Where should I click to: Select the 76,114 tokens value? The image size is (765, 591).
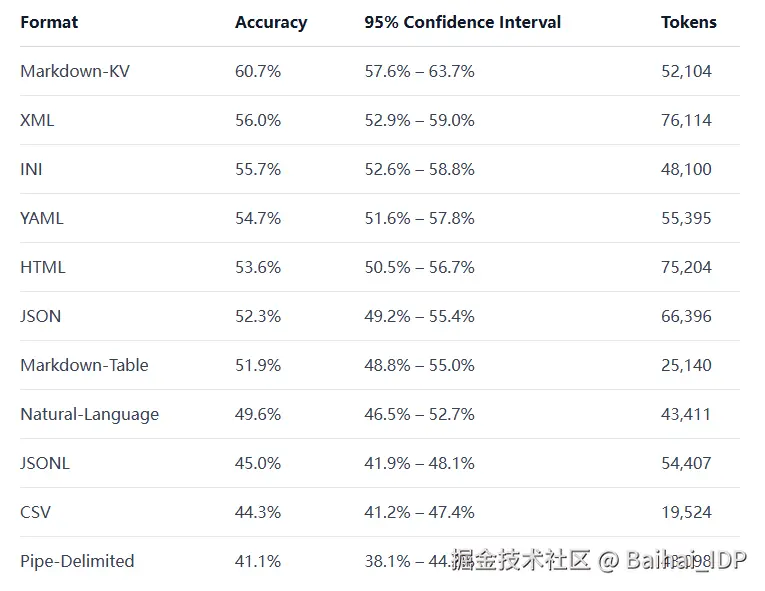coord(686,120)
